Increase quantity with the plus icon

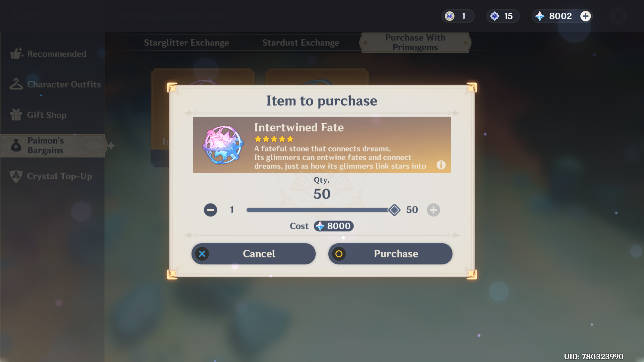pyautogui.click(x=433, y=210)
